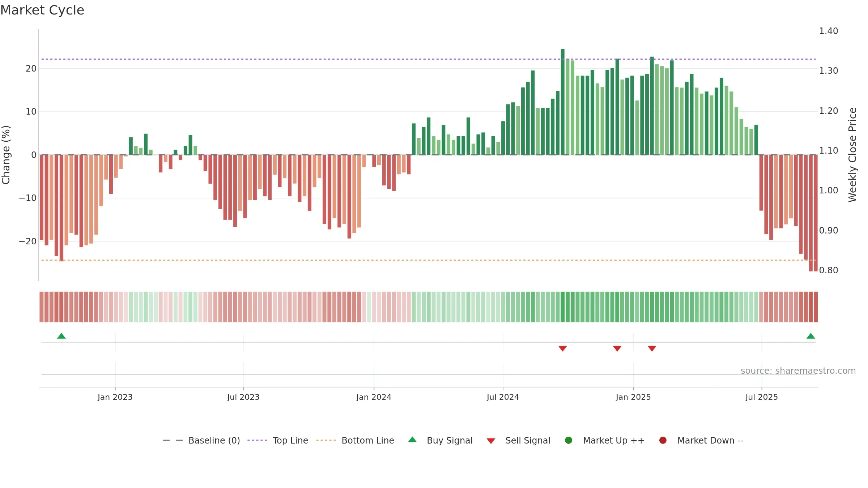Toggle Bottom Line legend entry

[355, 440]
